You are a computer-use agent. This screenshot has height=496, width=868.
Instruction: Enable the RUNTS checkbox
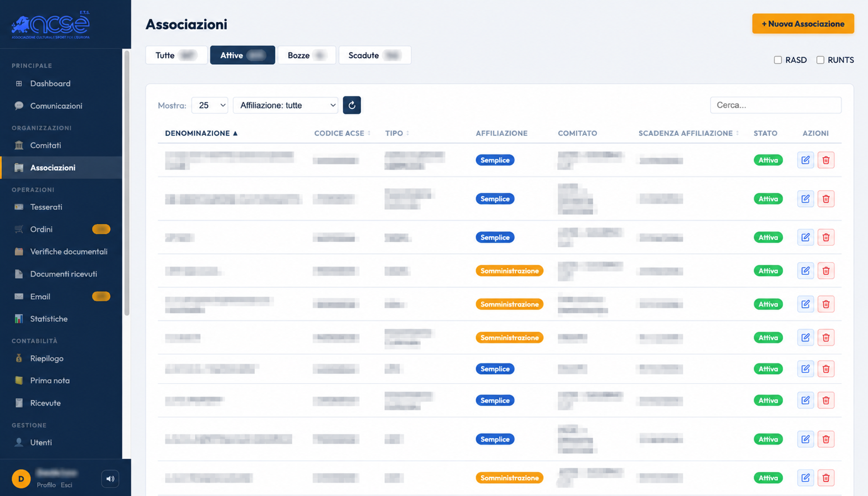(x=820, y=60)
